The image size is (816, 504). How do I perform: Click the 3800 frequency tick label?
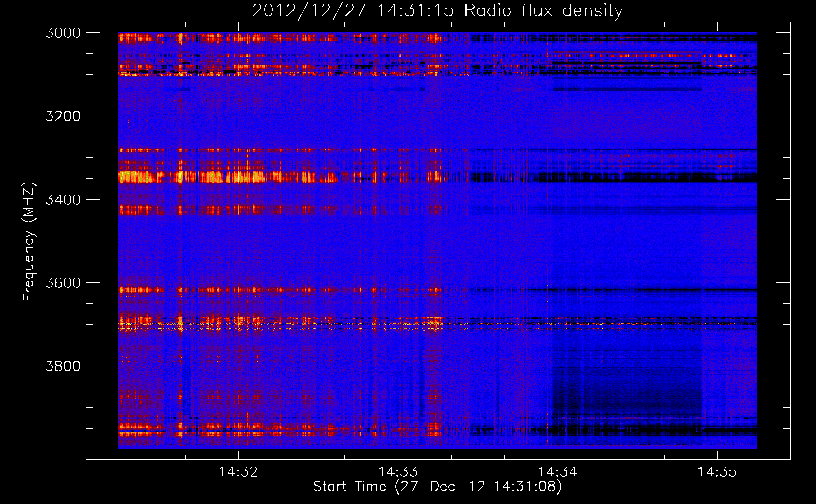(63, 366)
